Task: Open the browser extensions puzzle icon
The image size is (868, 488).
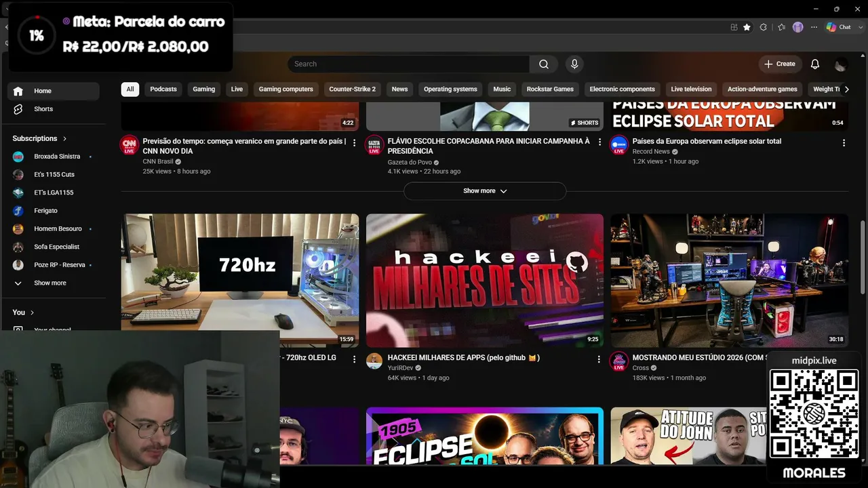Action: 764,27
